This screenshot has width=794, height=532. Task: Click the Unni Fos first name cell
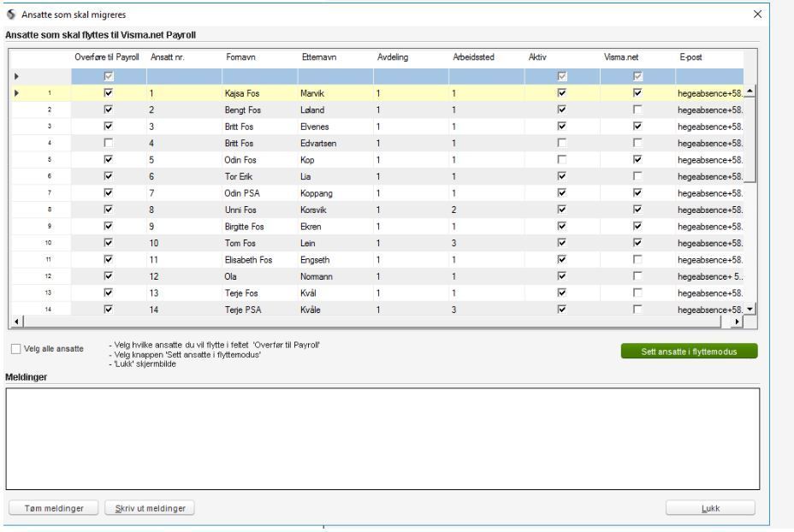pyautogui.click(x=260, y=210)
